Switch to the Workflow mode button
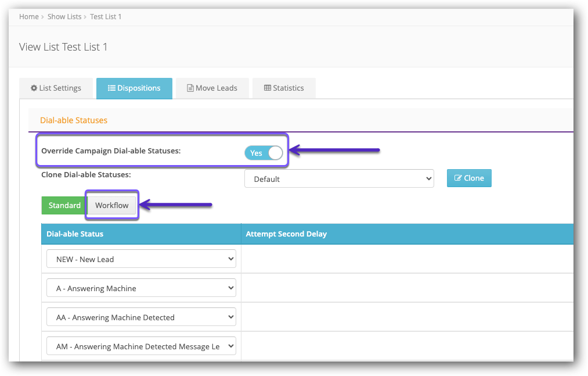 click(112, 205)
